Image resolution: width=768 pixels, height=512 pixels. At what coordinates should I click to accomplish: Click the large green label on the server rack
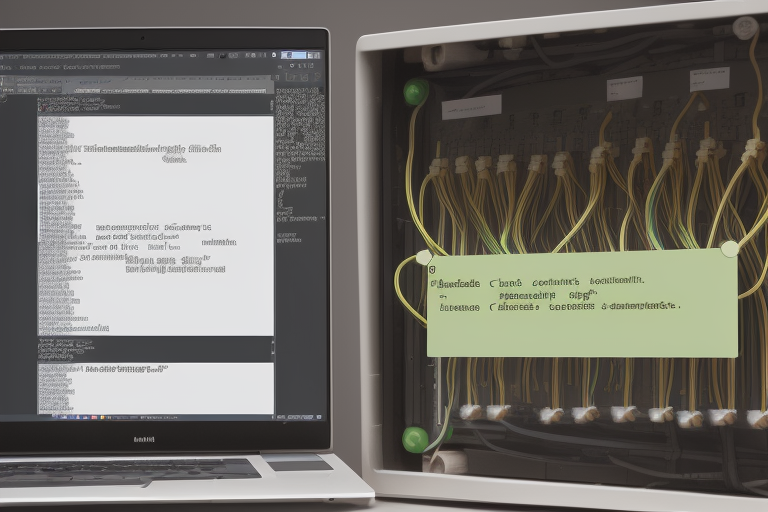coord(582,304)
